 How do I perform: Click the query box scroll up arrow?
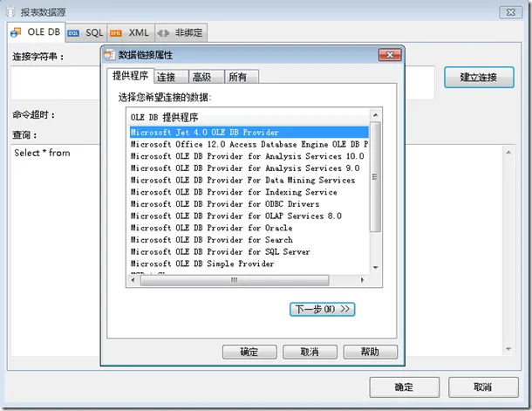(508, 153)
